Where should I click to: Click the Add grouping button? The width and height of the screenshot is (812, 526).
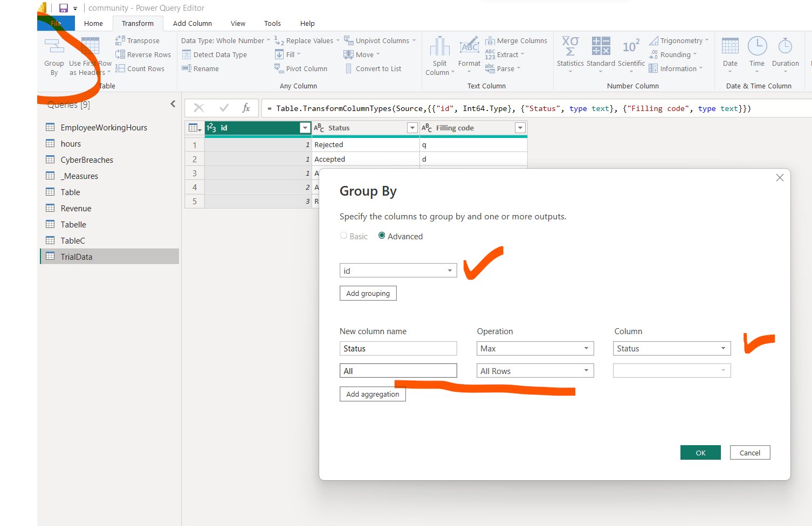368,293
